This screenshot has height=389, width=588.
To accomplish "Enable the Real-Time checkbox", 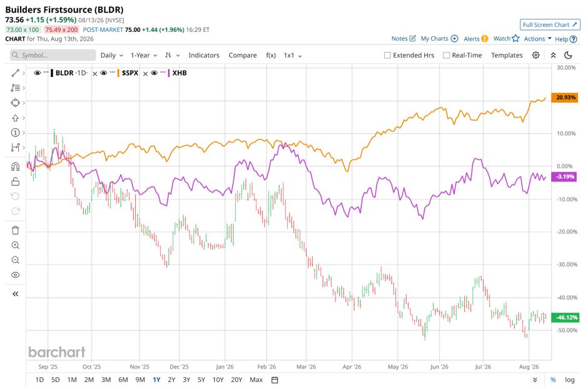I will tap(446, 56).
